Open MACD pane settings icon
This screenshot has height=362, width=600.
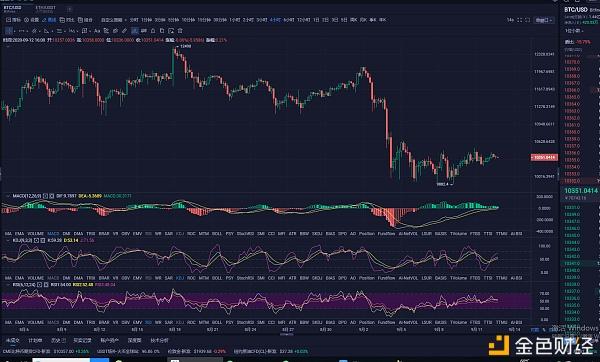point(45,196)
